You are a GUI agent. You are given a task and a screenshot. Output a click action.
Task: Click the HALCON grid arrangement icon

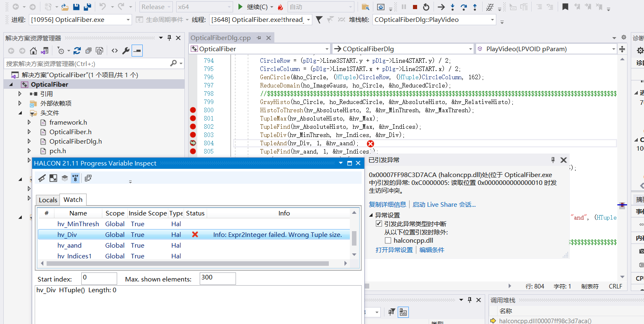88,178
